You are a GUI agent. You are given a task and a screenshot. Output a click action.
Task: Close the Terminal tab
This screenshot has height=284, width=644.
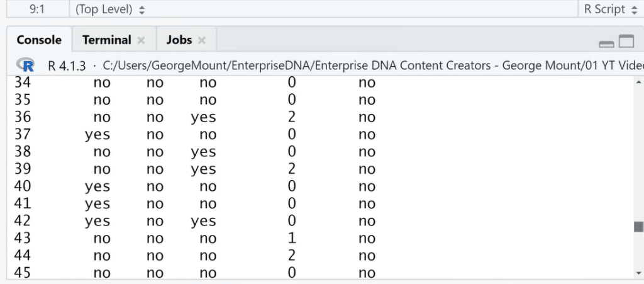pos(141,40)
